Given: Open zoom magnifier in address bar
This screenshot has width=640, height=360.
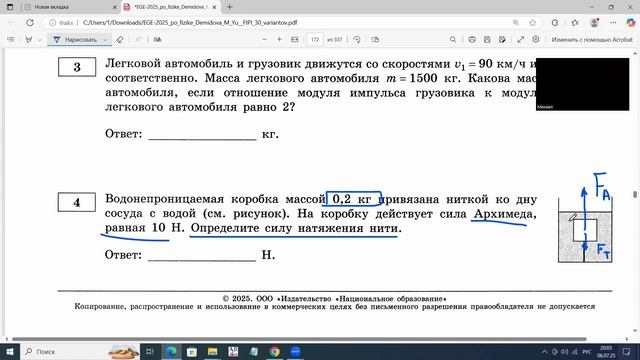Looking at the screenshot, I should point(516,23).
